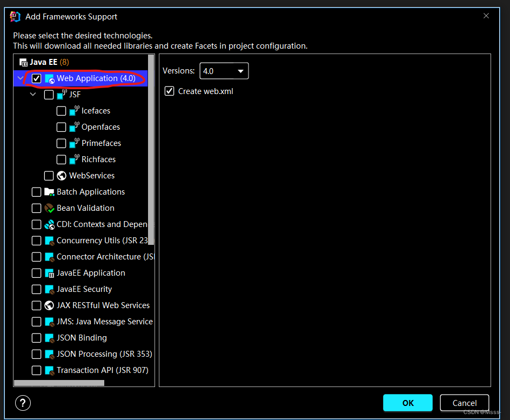Toggle the Create web.xml checkbox
The width and height of the screenshot is (510, 420).
(170, 91)
